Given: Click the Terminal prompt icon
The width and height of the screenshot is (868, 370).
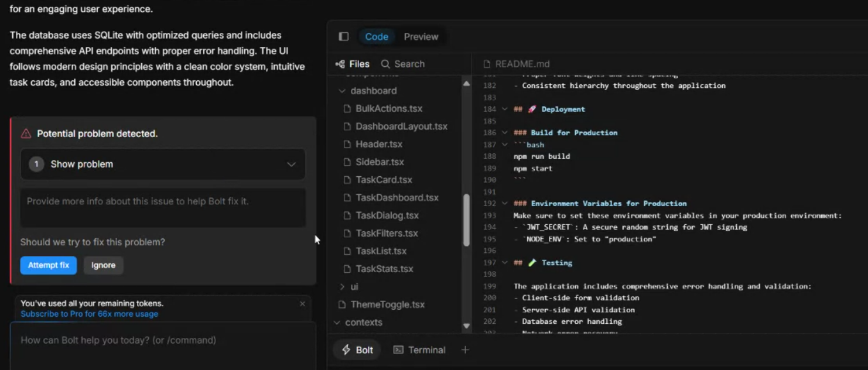Looking at the screenshot, I should [398, 350].
